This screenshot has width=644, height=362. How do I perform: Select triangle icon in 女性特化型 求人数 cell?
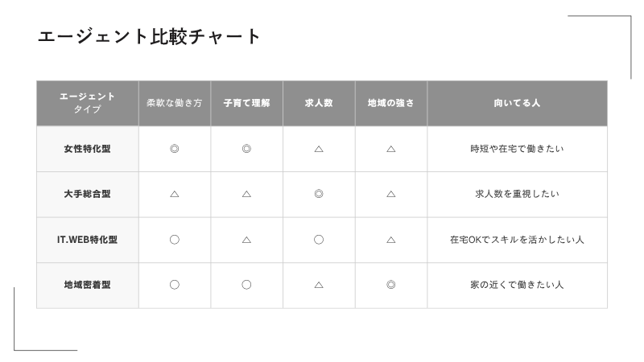pos(319,149)
